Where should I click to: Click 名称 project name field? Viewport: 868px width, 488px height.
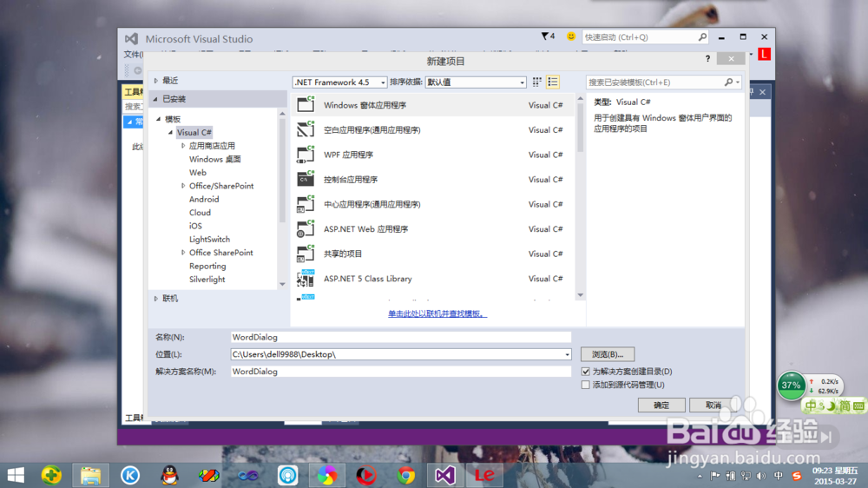(x=401, y=337)
